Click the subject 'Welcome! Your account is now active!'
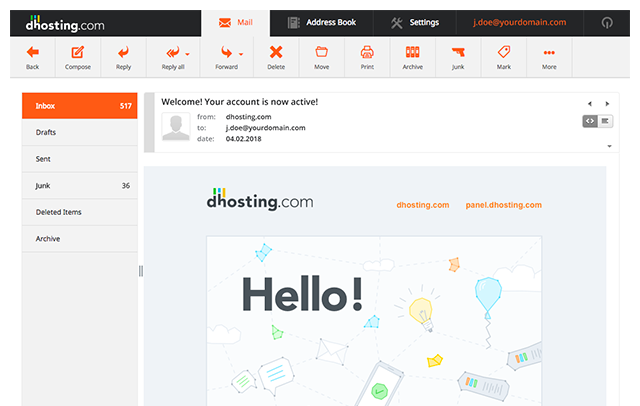This screenshot has width=640, height=406. 240,102
